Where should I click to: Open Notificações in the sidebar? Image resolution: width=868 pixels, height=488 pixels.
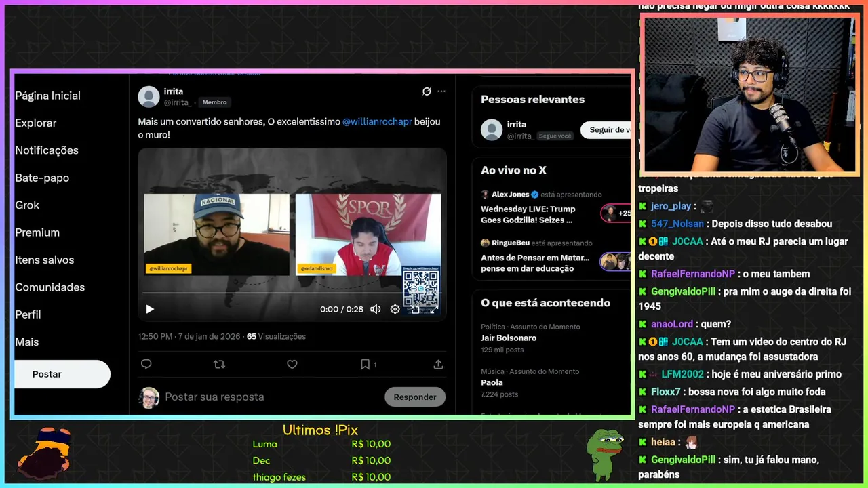tap(47, 150)
